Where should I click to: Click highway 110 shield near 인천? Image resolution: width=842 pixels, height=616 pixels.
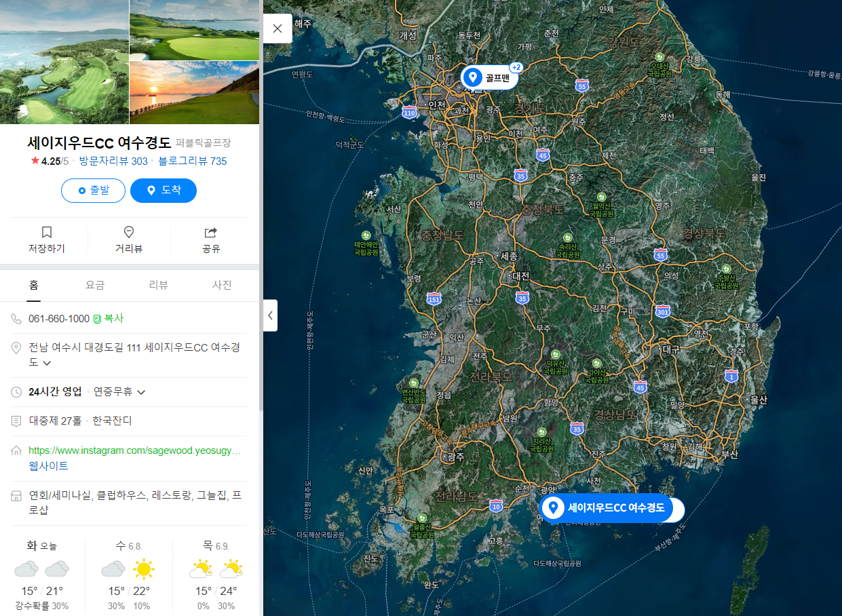point(409,111)
